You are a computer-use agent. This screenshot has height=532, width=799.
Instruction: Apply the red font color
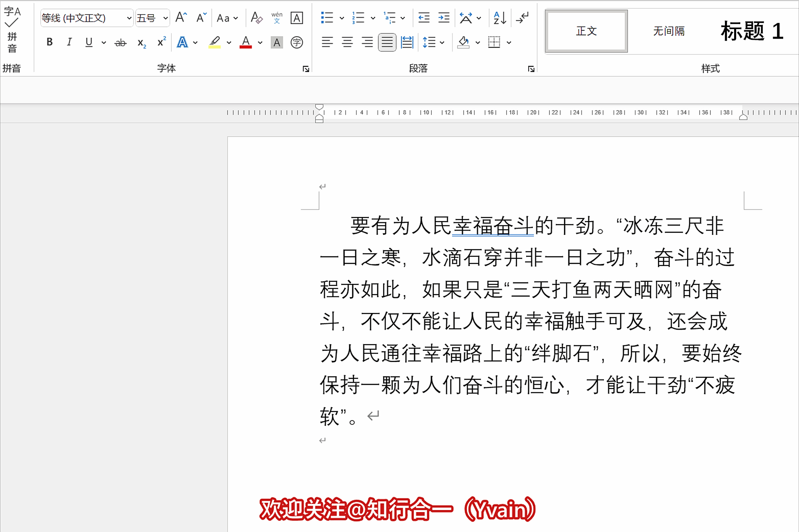pyautogui.click(x=246, y=42)
